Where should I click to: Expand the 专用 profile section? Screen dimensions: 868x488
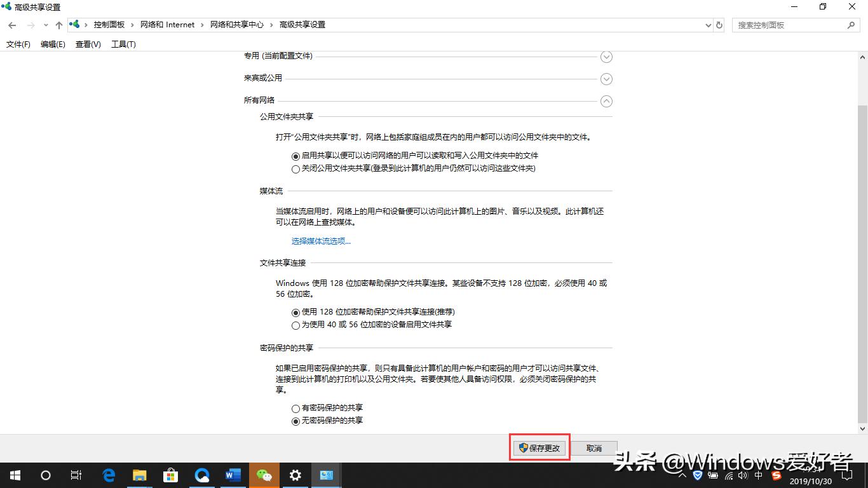(606, 57)
